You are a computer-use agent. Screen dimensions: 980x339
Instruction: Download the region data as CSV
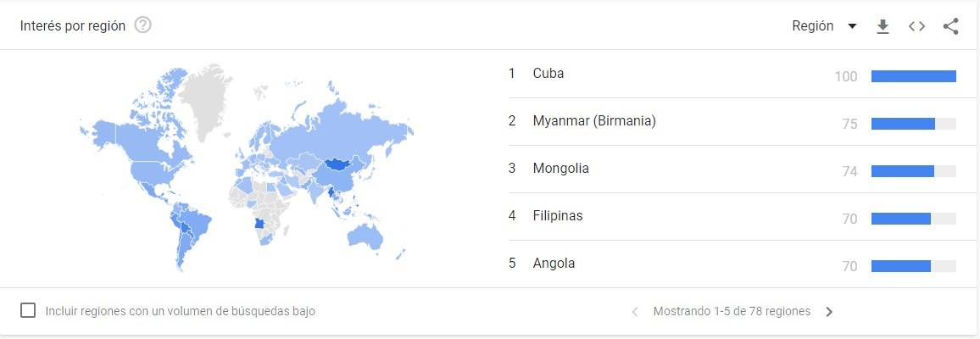[883, 26]
